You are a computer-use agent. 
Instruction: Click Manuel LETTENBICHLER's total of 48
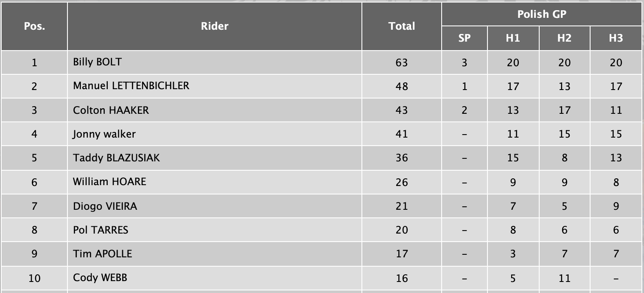click(x=401, y=86)
